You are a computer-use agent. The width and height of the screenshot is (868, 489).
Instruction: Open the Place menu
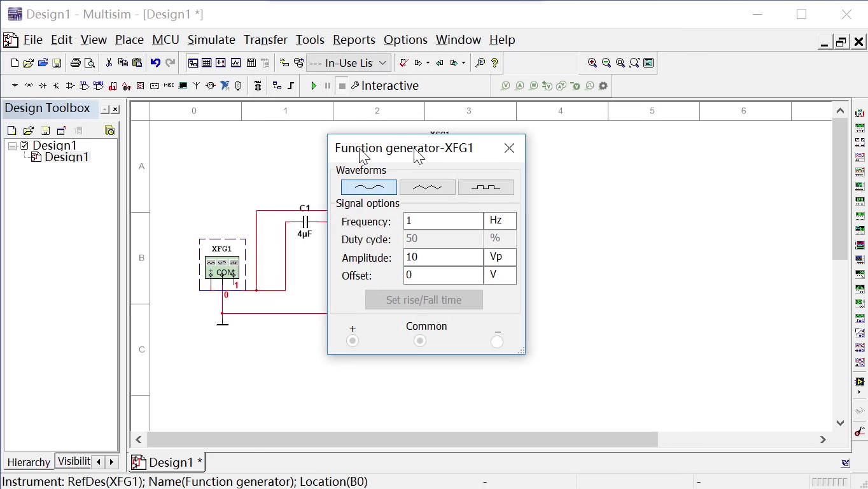coord(129,40)
